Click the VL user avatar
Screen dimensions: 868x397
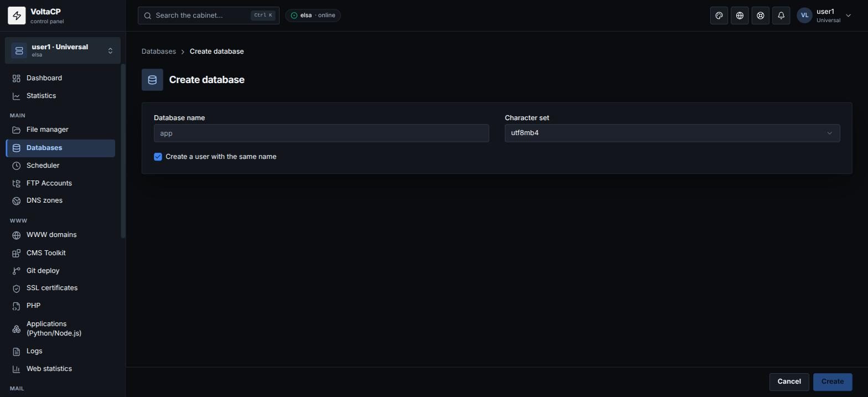coord(804,16)
